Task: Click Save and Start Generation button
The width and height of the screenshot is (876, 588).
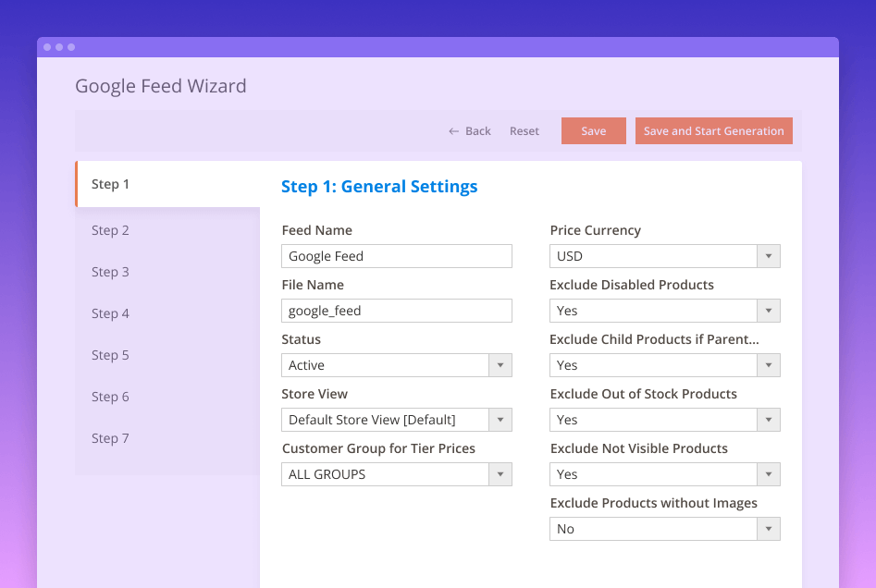Action: pos(713,131)
